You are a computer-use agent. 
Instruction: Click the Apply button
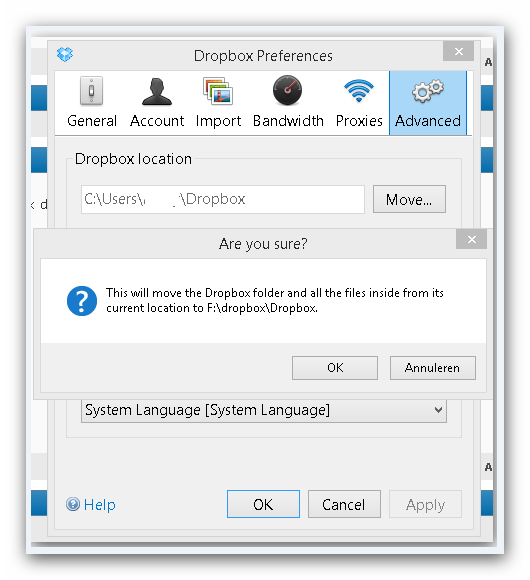(425, 504)
